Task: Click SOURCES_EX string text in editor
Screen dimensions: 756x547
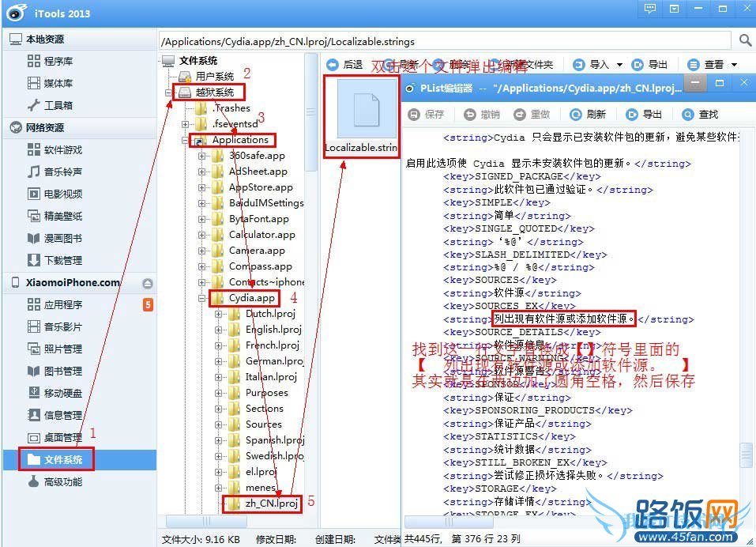Action: click(x=563, y=319)
